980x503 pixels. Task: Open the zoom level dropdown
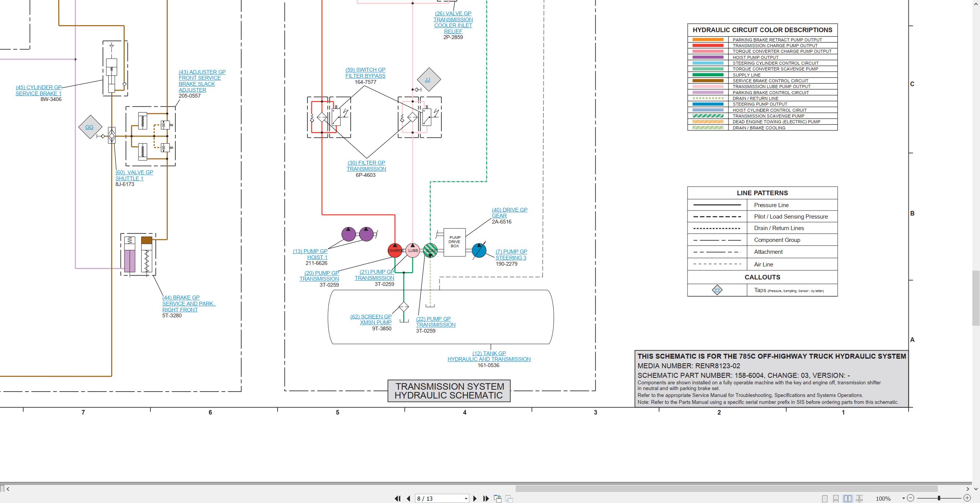tap(903, 498)
